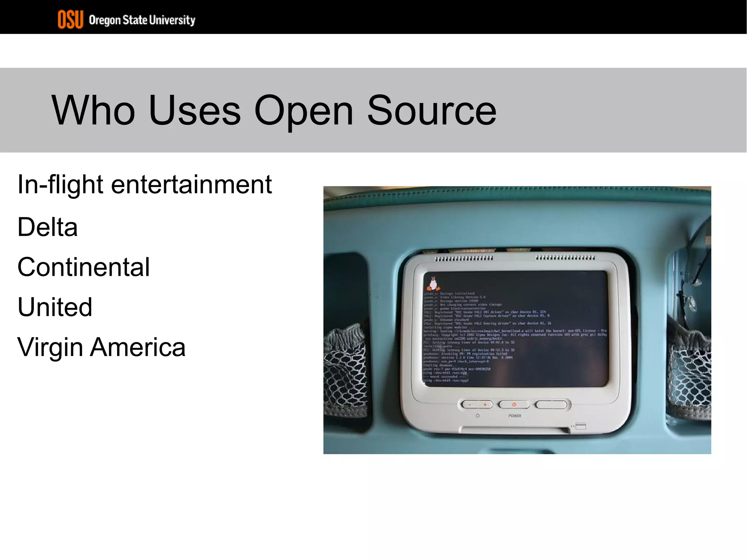This screenshot has width=747, height=560.
Task: Click the Tux penguin logo on the screen
Action: pos(433,283)
